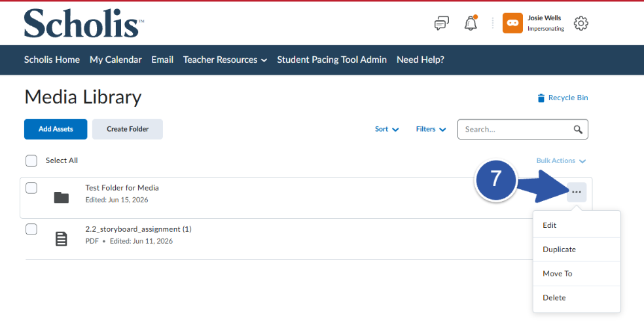Open My Calendar in navbar

115,60
